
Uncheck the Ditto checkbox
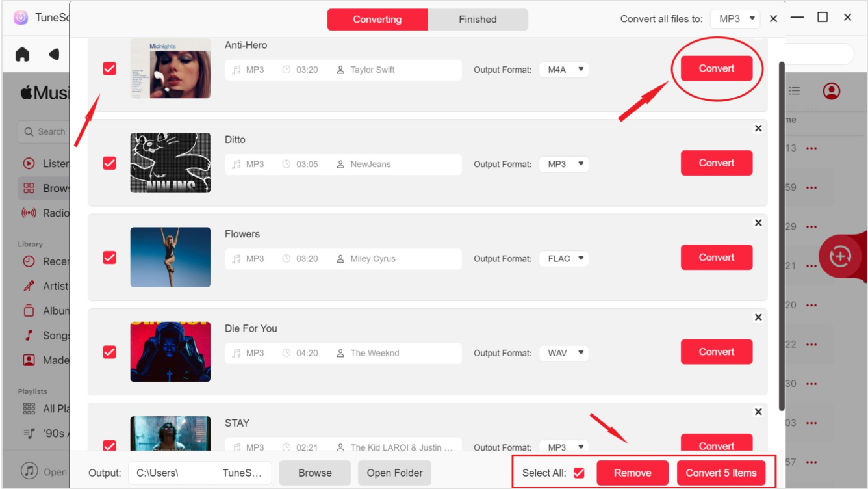pyautogui.click(x=110, y=163)
